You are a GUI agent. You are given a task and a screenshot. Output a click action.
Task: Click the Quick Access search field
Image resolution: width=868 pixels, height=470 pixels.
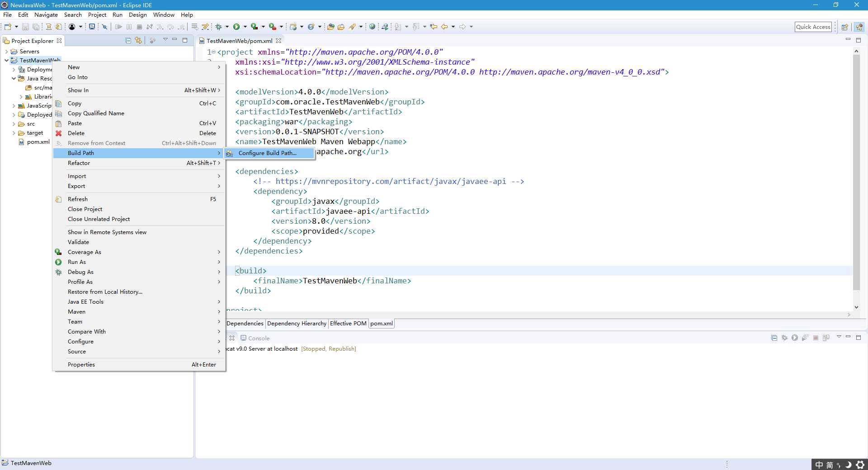pos(813,27)
